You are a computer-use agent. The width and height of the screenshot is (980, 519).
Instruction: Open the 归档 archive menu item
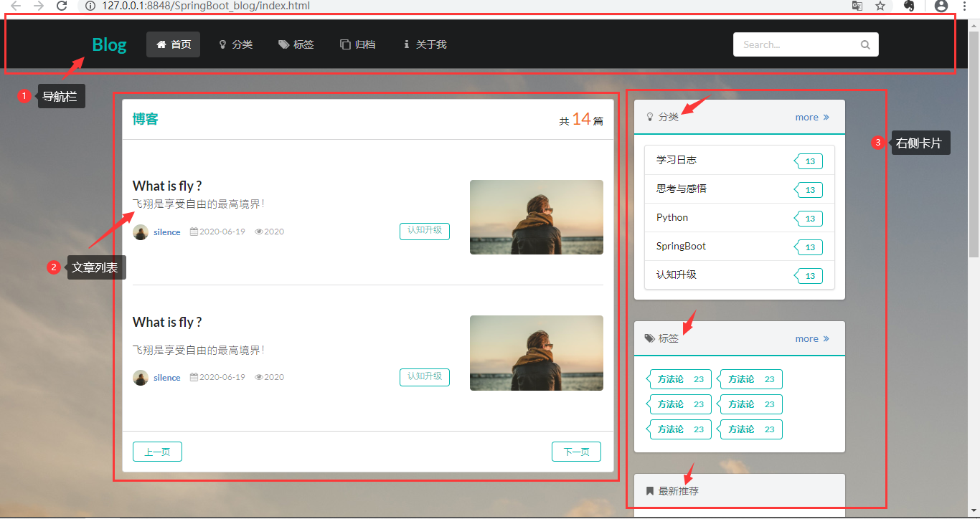[x=357, y=44]
